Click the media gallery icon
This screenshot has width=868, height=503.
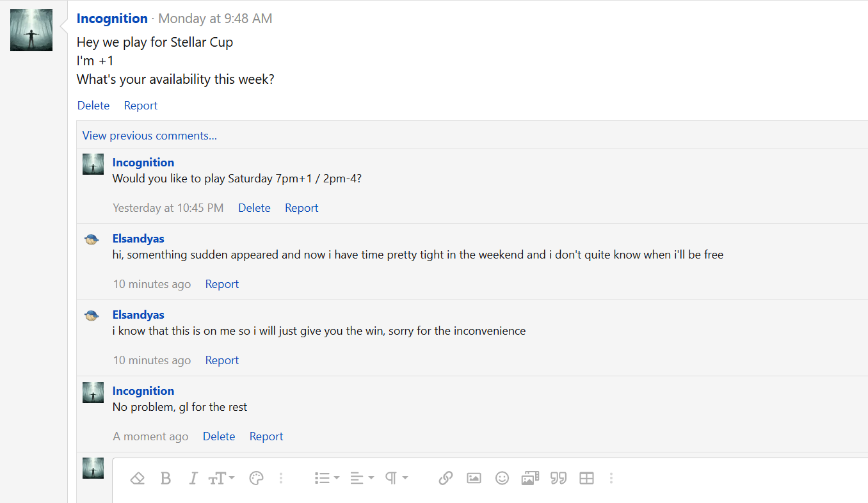530,478
